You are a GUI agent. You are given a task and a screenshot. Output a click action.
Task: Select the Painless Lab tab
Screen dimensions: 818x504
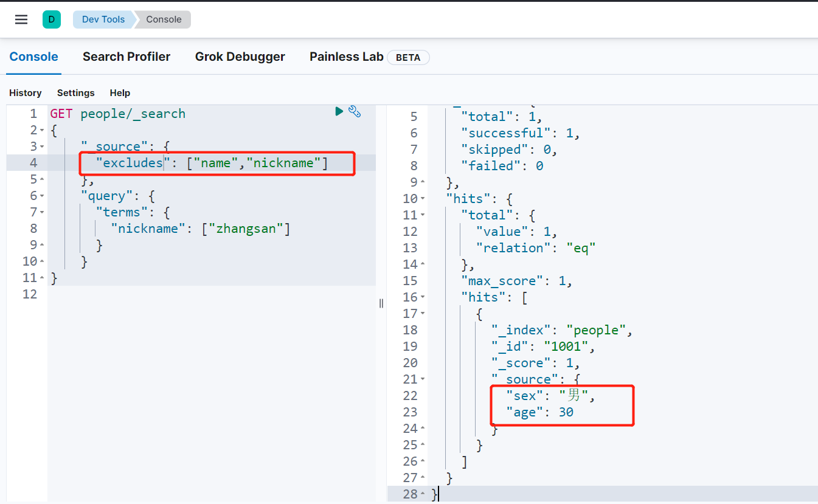(x=346, y=57)
